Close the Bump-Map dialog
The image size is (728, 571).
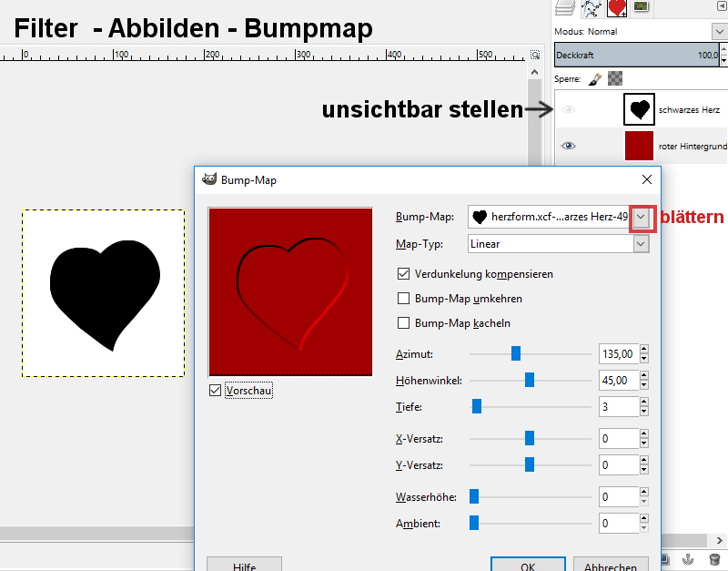[647, 179]
